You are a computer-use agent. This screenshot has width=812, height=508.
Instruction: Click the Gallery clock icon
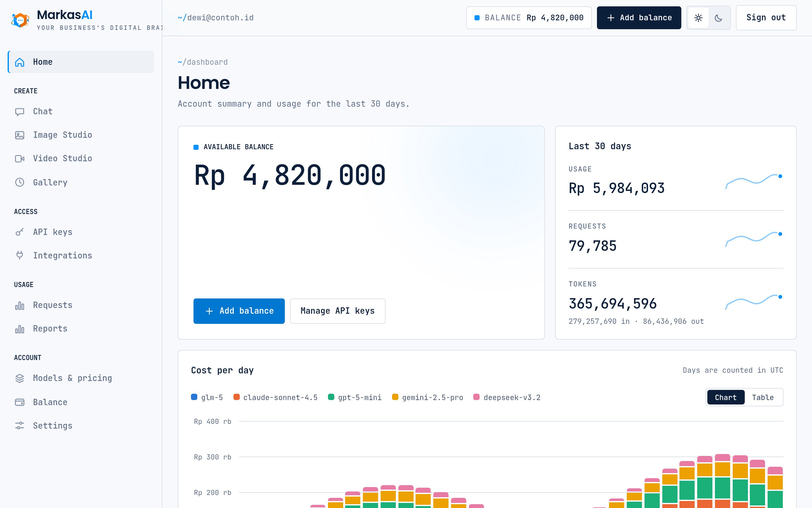point(20,183)
